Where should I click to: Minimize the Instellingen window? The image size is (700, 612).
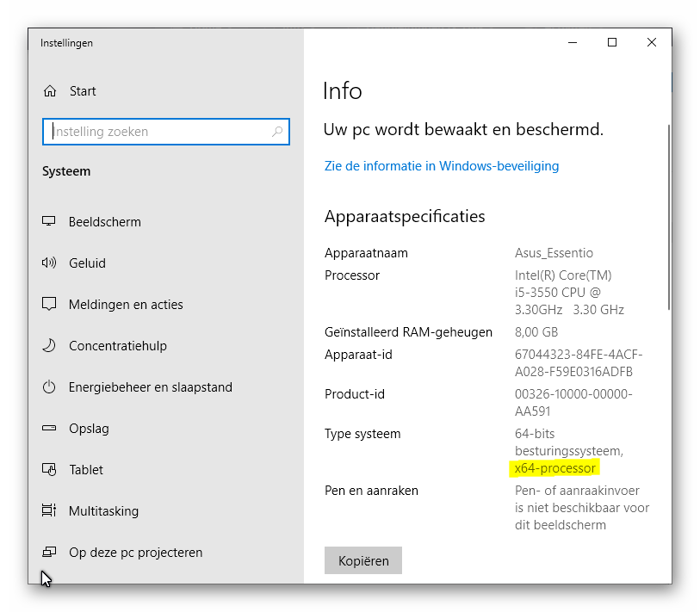[573, 42]
